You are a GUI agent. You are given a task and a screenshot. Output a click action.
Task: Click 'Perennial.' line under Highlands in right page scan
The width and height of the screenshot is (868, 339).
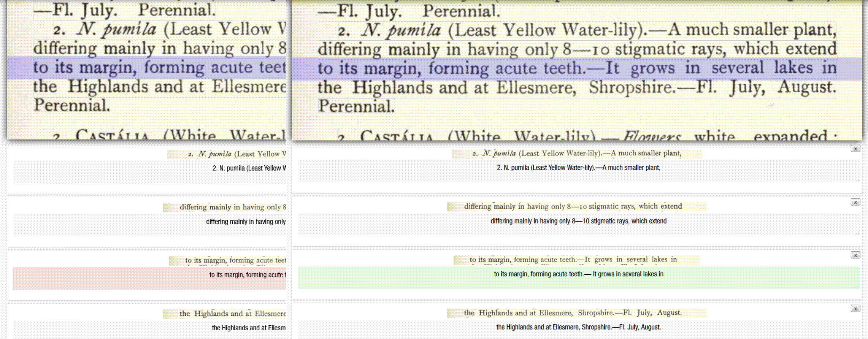356,106
